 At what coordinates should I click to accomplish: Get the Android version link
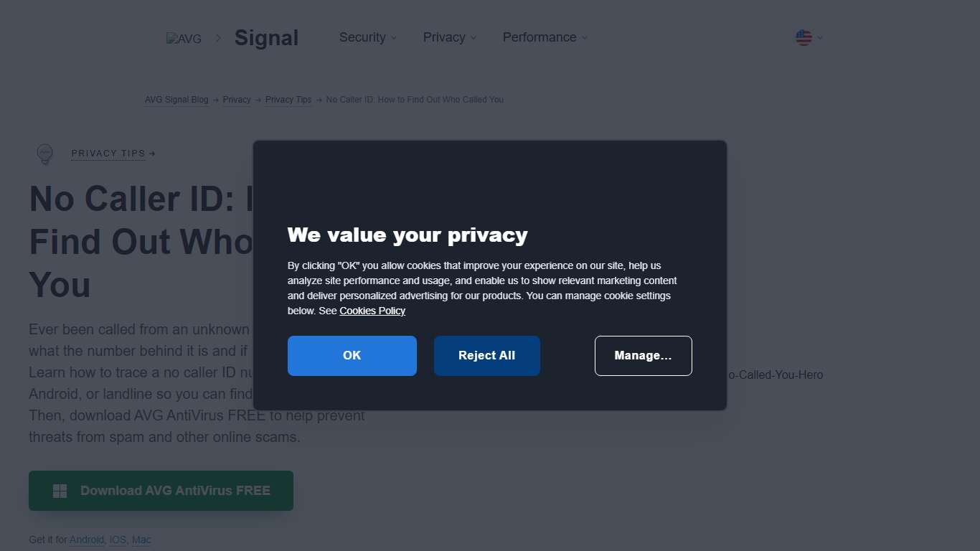point(87,540)
